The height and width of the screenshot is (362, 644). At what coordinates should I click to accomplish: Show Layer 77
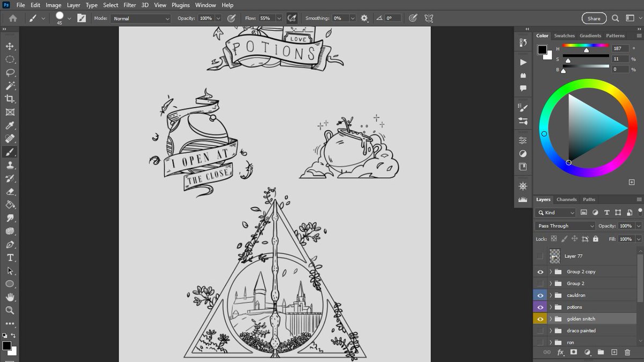(540, 256)
